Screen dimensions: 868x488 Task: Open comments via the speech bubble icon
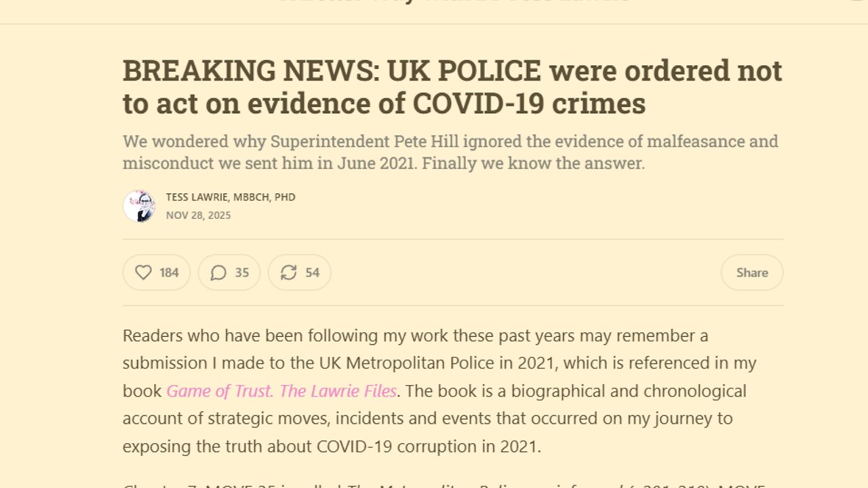point(218,272)
